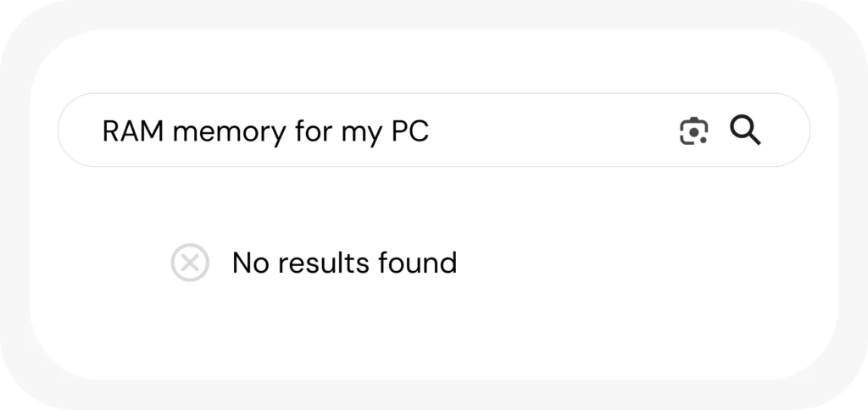Click empty space inside the search bar
The width and height of the screenshot is (868, 410).
click(551, 130)
